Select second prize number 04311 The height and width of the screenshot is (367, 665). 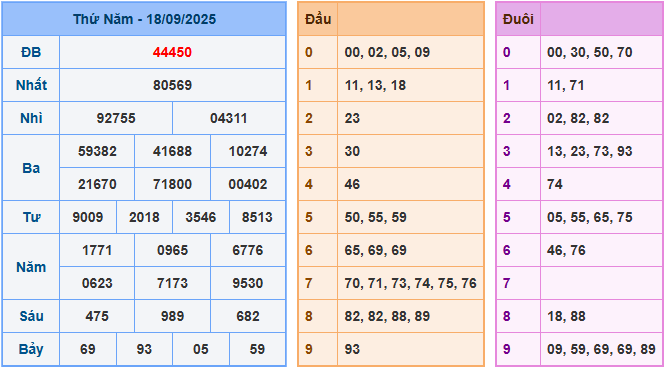point(229,118)
